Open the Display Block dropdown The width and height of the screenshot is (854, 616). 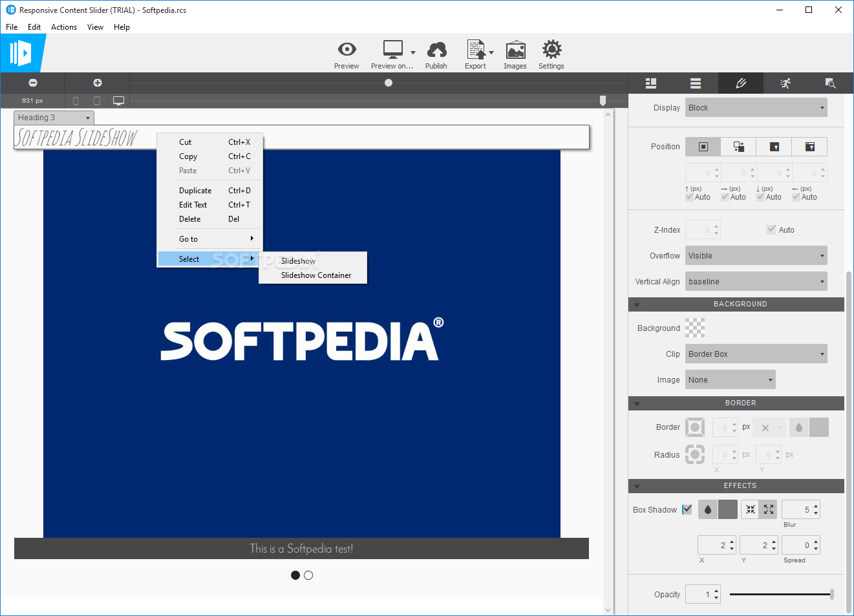pos(756,108)
